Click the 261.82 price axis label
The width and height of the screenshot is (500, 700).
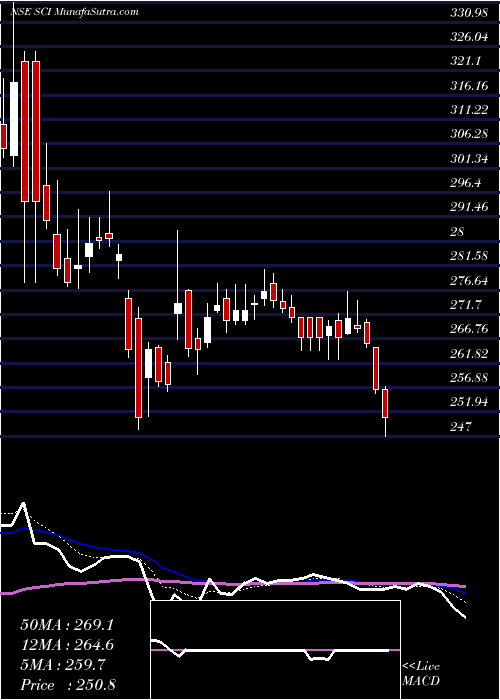pos(469,354)
